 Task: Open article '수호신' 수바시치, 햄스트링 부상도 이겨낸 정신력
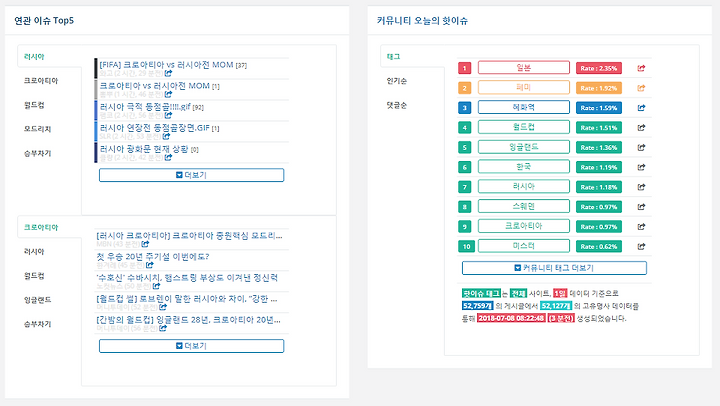tap(187, 278)
